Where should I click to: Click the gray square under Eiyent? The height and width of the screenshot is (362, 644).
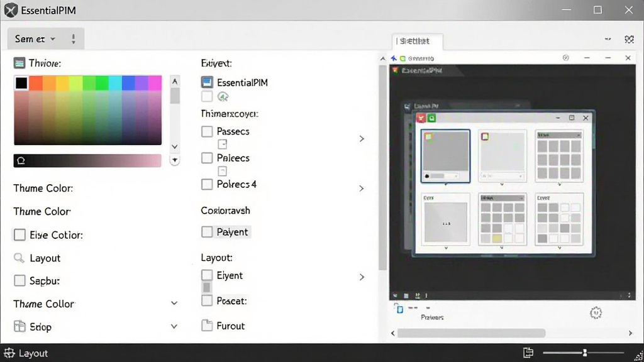206,287
